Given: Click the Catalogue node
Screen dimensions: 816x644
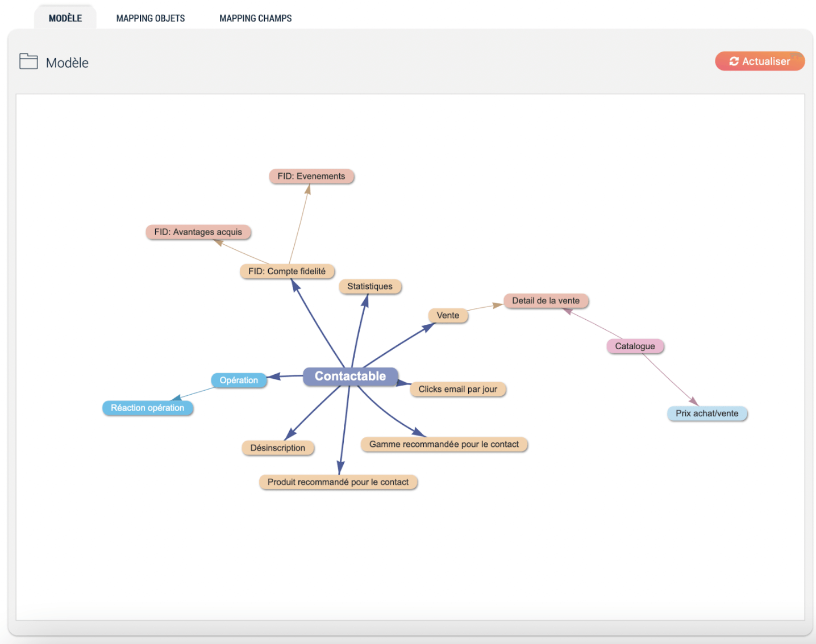Looking at the screenshot, I should [x=635, y=346].
